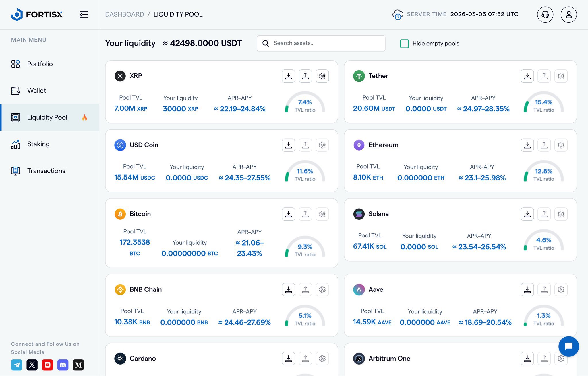Click the Tether pool deposit icon
The image size is (588, 376).
click(x=527, y=76)
